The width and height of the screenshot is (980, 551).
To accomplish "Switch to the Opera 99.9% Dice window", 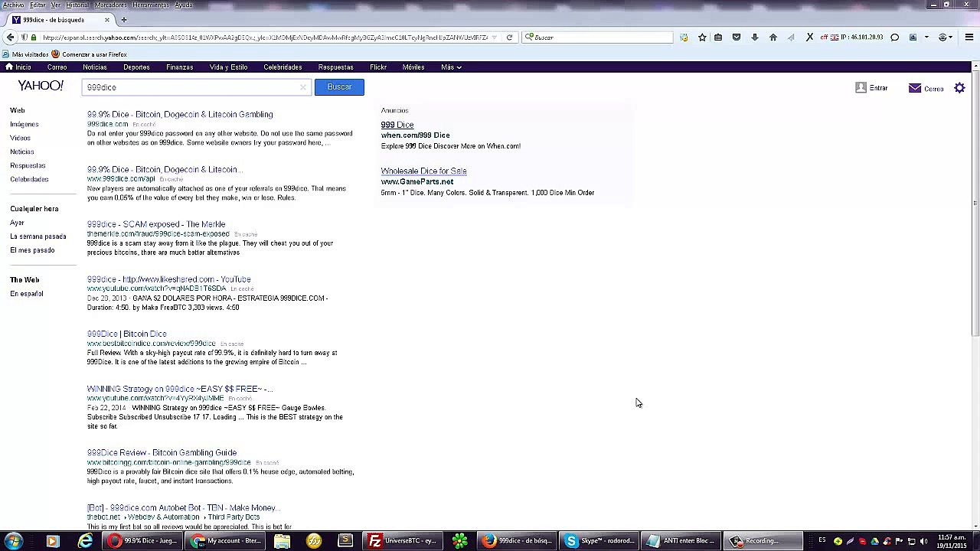I will click(142, 541).
